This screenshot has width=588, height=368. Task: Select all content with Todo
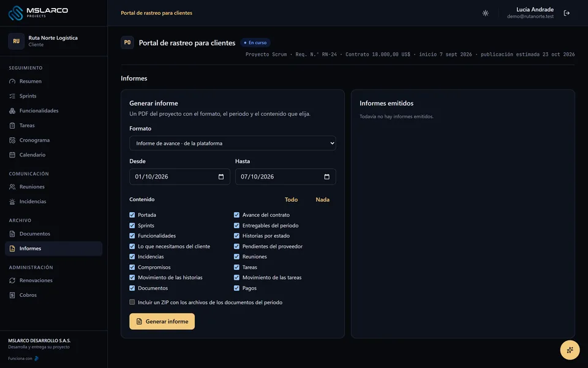point(291,200)
